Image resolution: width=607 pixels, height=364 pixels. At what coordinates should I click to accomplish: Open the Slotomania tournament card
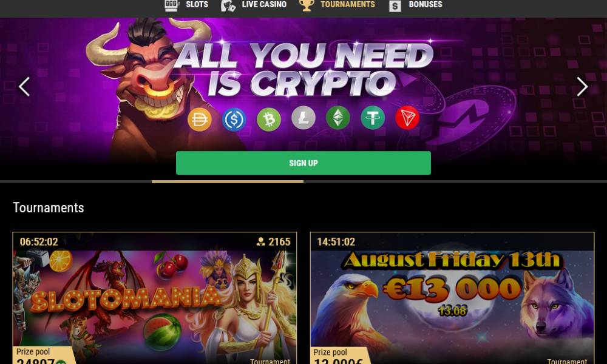pos(155,298)
